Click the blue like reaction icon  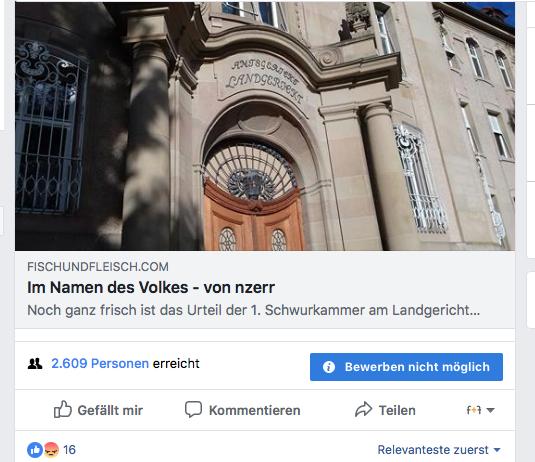[x=35, y=450]
